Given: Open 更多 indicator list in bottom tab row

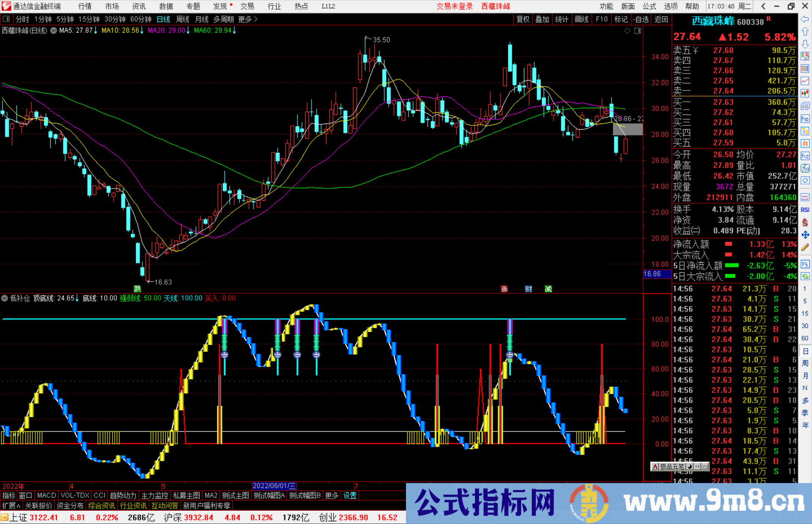Looking at the screenshot, I should (331, 495).
